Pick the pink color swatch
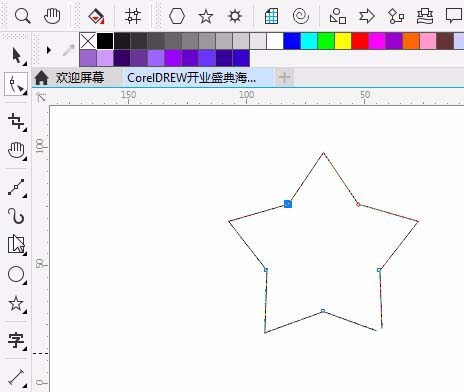464x392 pixels. pyautogui.click(x=428, y=41)
